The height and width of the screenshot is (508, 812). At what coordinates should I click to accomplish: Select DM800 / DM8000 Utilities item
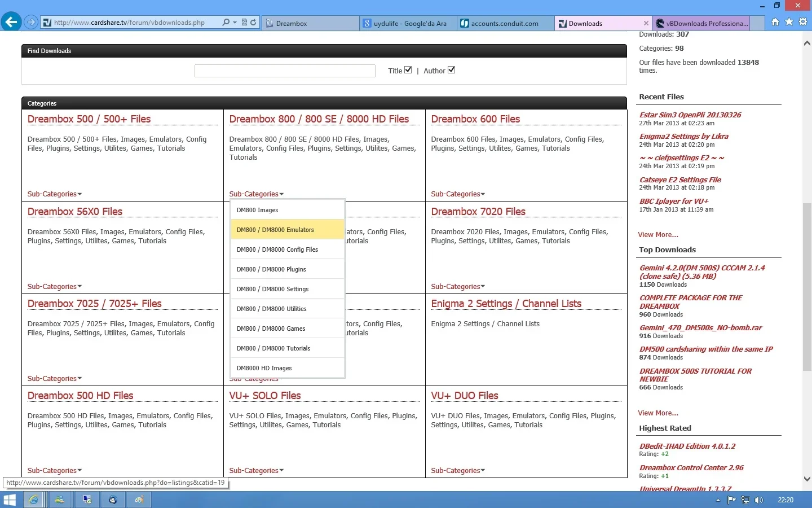[288, 309]
